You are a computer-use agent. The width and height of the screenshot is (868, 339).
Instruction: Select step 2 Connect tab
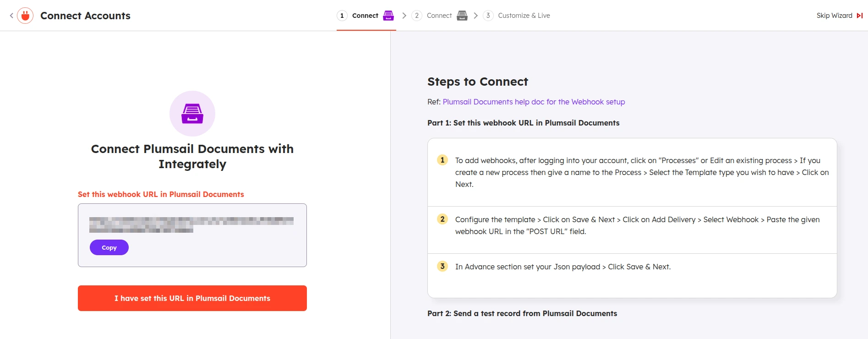440,16
